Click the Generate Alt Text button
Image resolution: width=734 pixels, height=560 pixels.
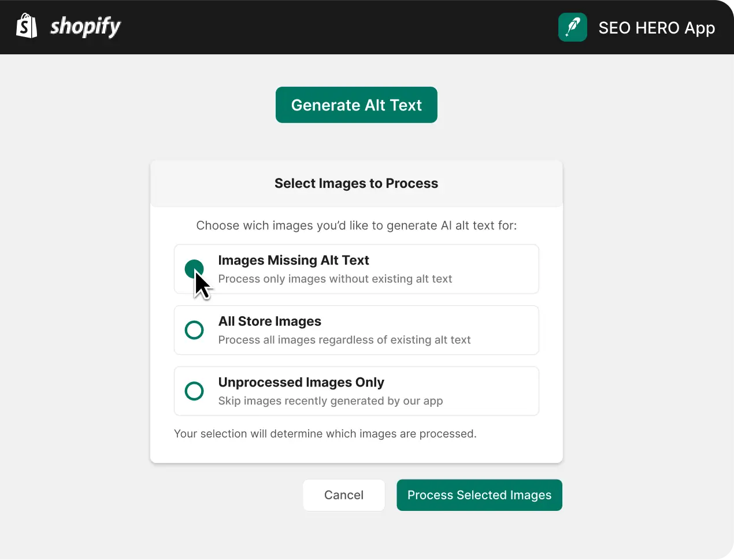tap(357, 105)
